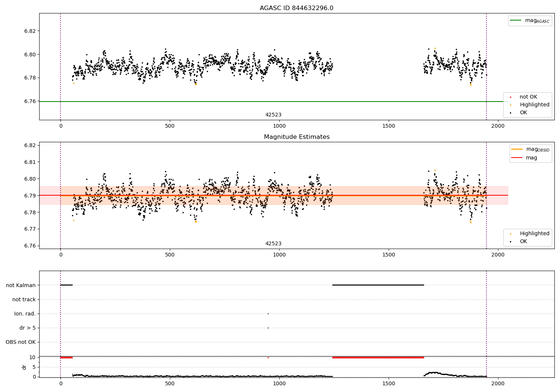The width and height of the screenshot is (560, 392).
Task: Click the 6.77 tick in the middle plot
Action: click(x=30, y=229)
